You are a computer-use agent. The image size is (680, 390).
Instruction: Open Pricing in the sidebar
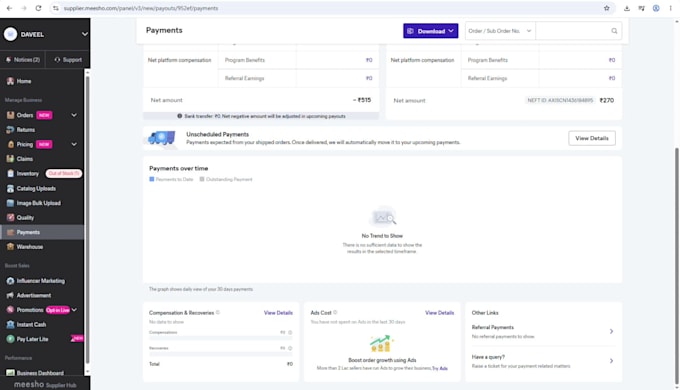pos(25,144)
